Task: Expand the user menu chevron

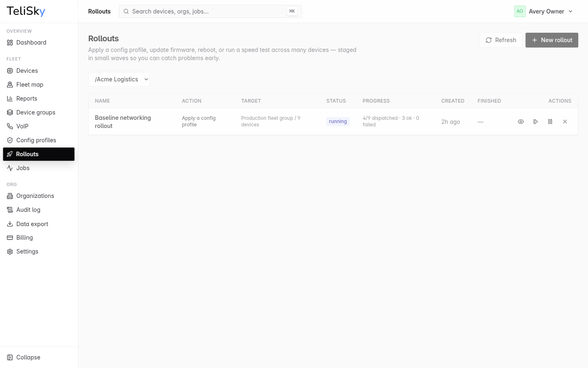Action: point(570,11)
